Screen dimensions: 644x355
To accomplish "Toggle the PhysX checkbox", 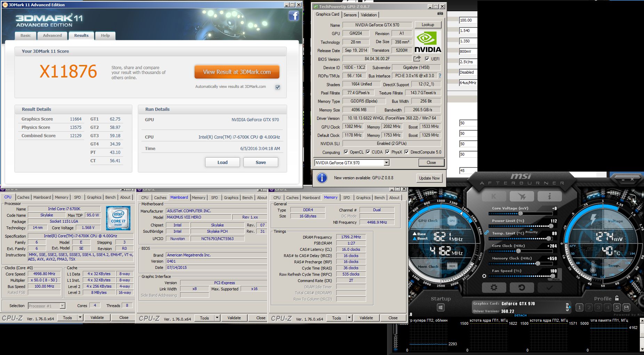I will [x=387, y=152].
